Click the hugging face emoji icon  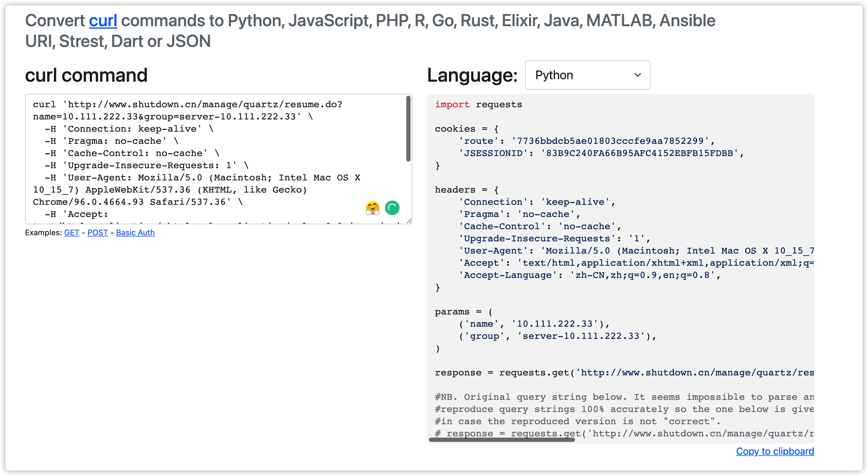tap(372, 208)
